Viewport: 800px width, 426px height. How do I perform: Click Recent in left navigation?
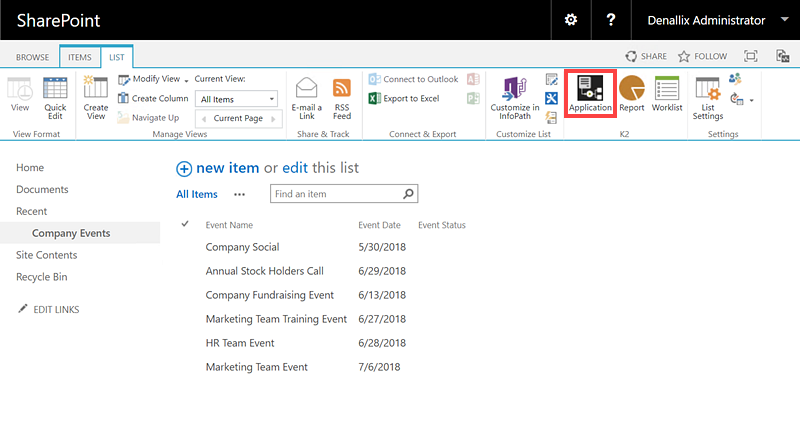[32, 211]
